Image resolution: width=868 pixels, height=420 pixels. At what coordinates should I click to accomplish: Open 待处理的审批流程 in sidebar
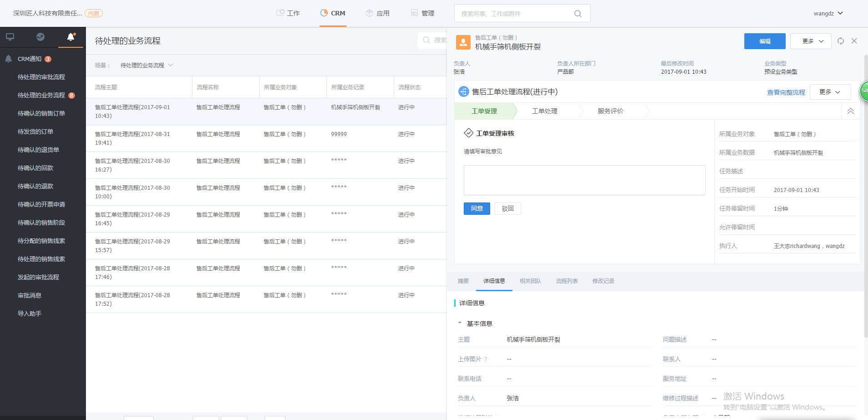[x=41, y=77]
